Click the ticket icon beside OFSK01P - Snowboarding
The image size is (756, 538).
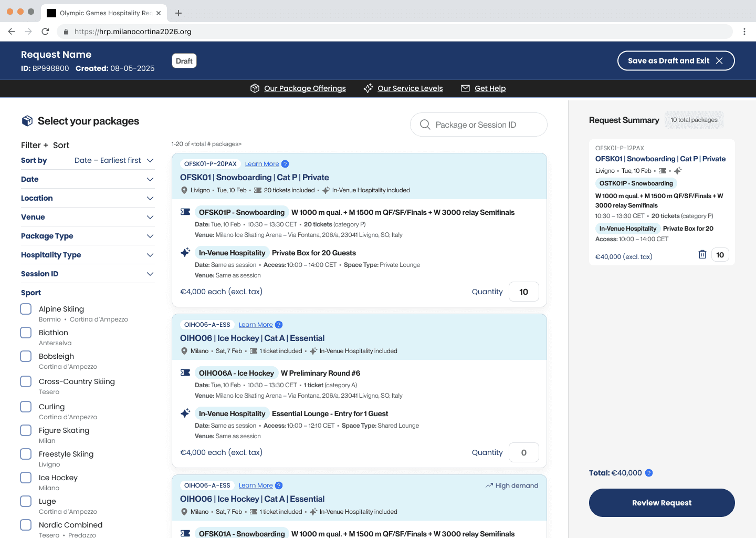[x=185, y=212]
